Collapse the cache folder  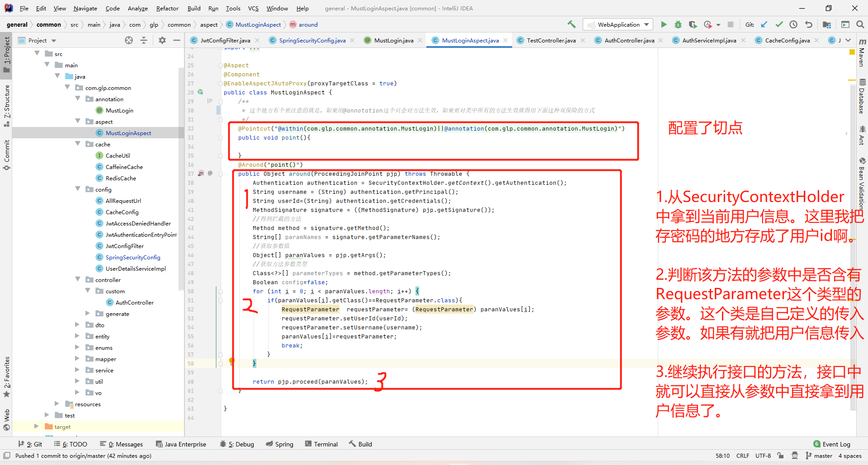click(x=78, y=144)
